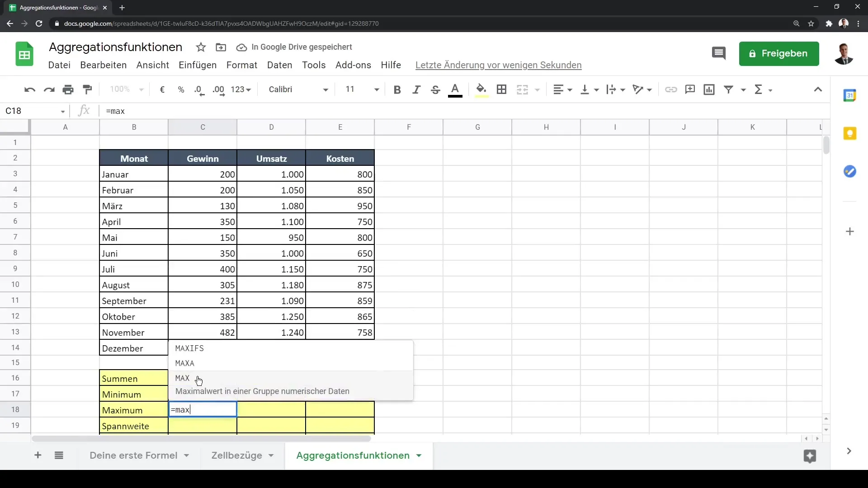
Task: Open the Ansicht menu
Action: point(153,65)
